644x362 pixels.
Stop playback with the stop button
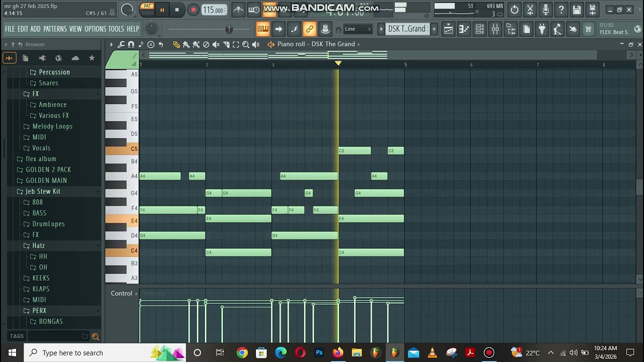point(177,10)
